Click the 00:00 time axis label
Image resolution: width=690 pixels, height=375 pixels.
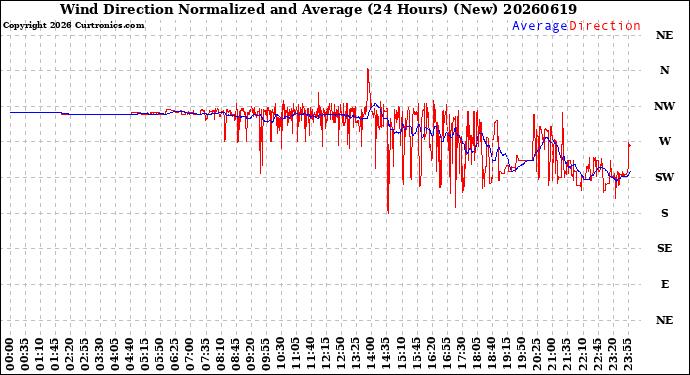10,355
